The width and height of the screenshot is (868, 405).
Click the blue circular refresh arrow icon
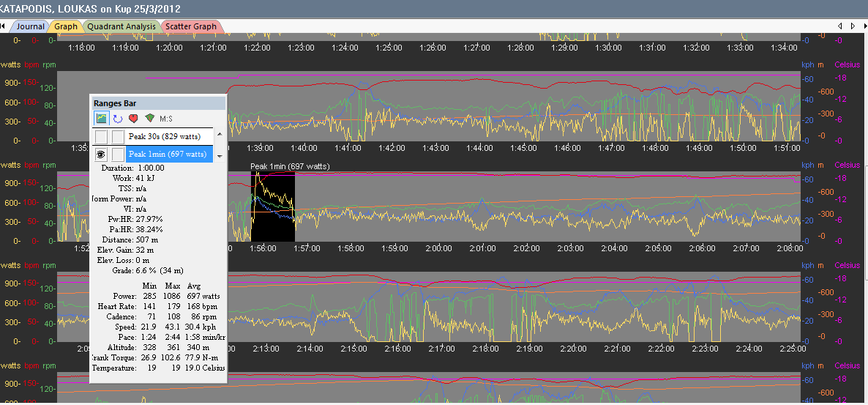[x=117, y=118]
